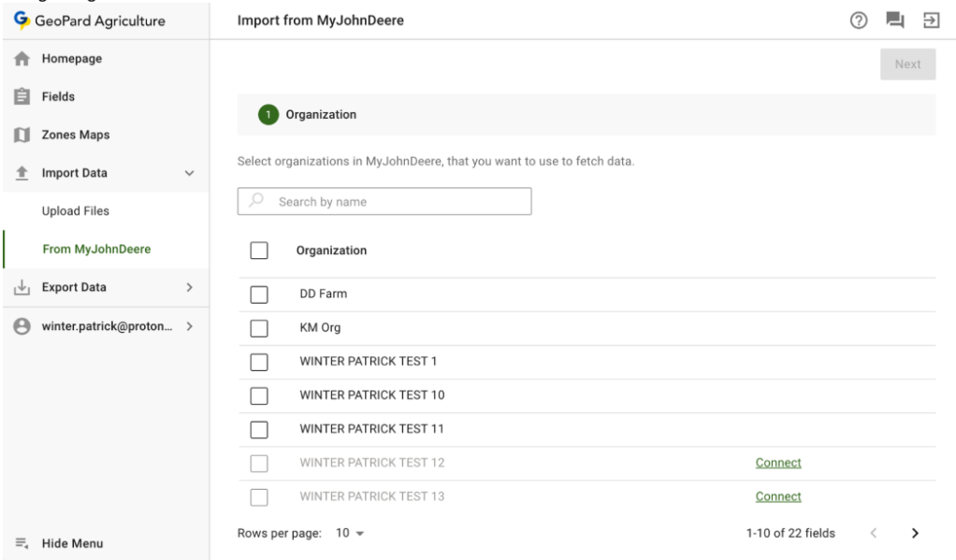Screen dimensions: 956x560
Task: Open the chat feedback icon
Action: coord(895,21)
